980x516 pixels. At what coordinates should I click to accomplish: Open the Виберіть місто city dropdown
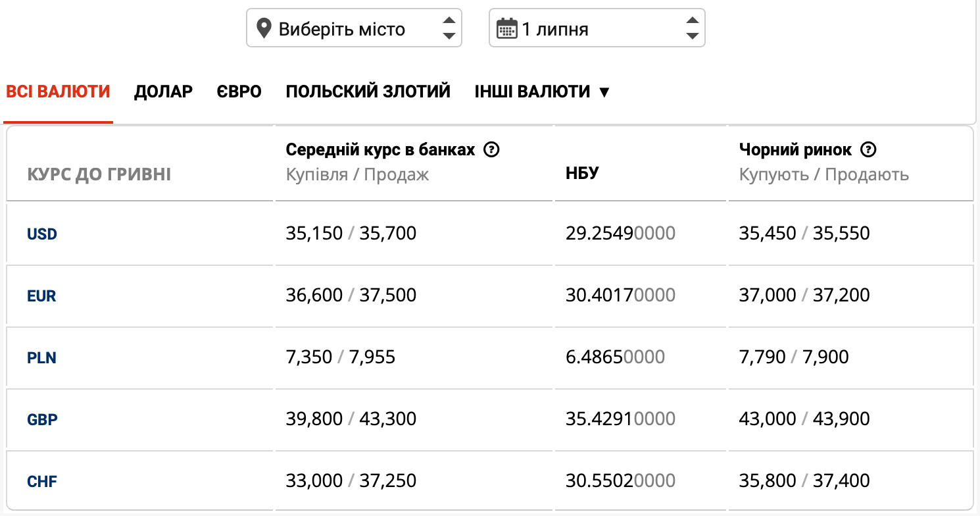click(x=354, y=28)
